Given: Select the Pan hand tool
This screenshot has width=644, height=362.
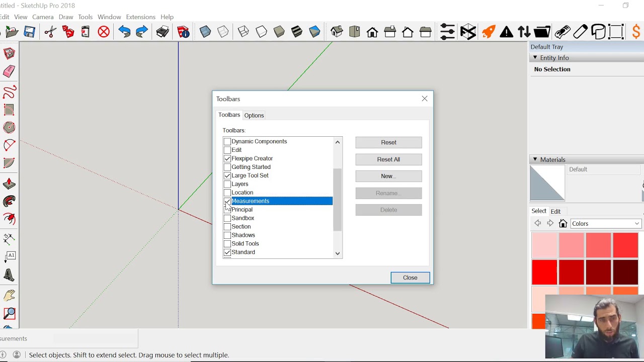Looking at the screenshot, I should pyautogui.click(x=9, y=295).
